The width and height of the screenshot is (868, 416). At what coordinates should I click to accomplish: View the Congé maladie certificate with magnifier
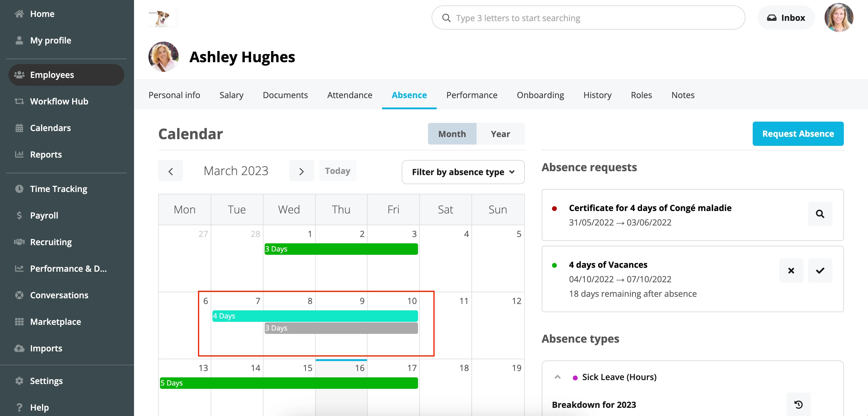click(x=820, y=214)
